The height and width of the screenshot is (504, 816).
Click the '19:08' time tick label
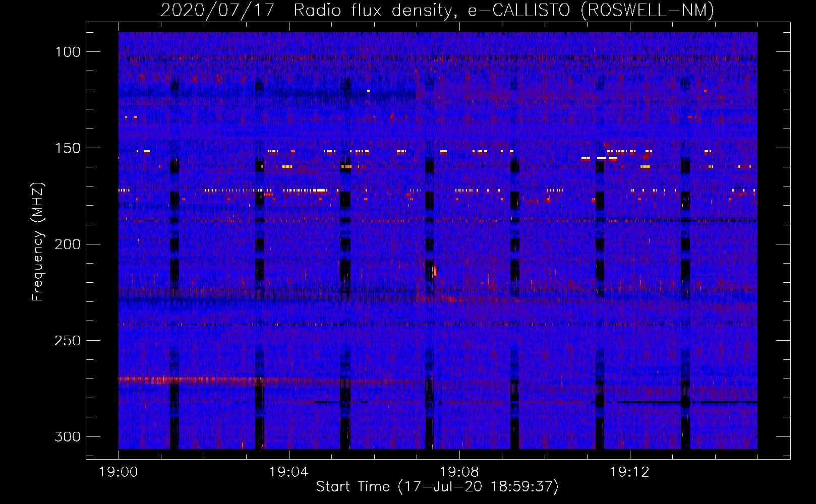(x=459, y=472)
